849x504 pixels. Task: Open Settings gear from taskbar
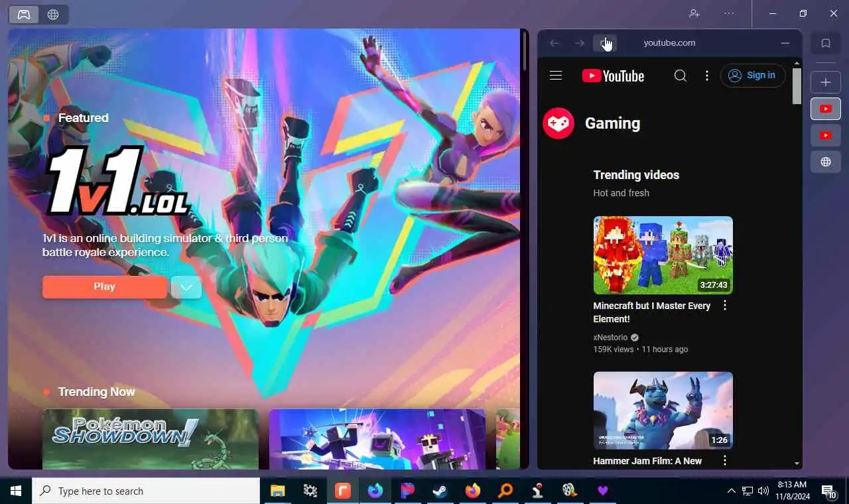(x=310, y=491)
